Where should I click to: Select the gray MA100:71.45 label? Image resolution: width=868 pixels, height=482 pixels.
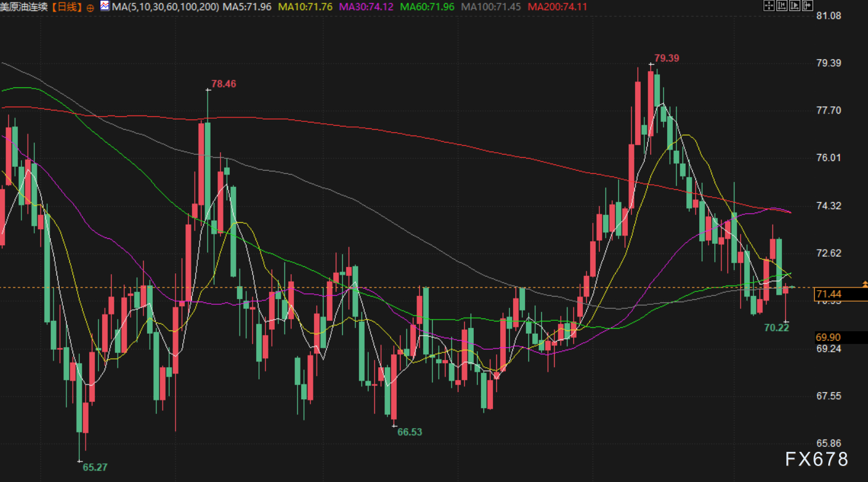pyautogui.click(x=491, y=7)
